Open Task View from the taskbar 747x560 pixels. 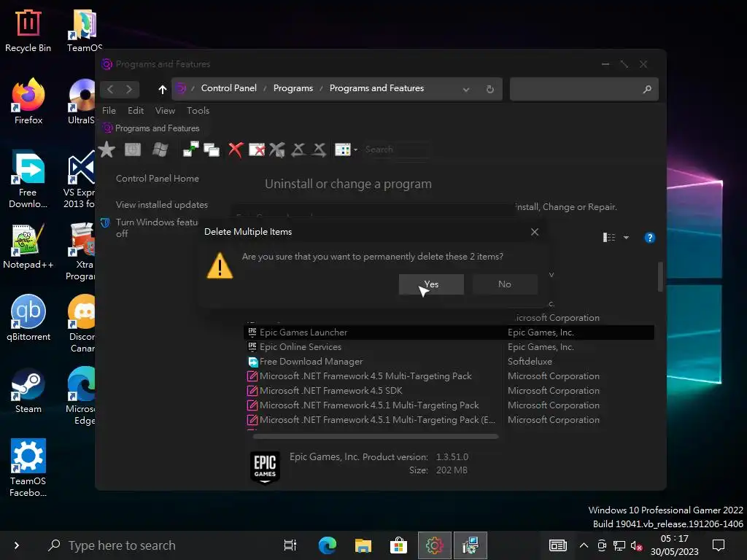[x=290, y=545]
